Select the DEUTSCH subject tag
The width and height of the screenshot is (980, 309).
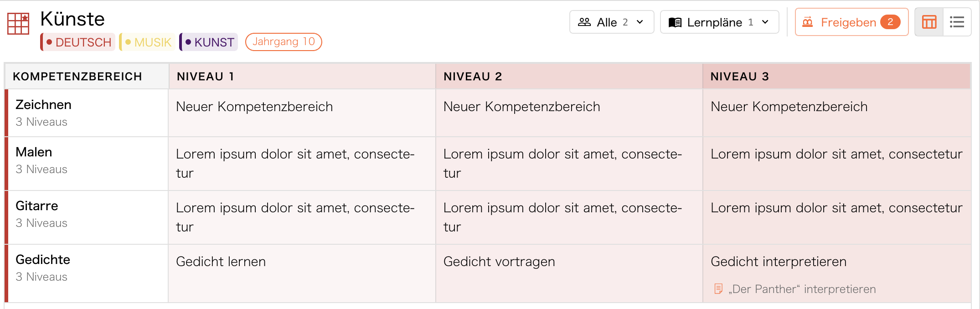tap(77, 42)
